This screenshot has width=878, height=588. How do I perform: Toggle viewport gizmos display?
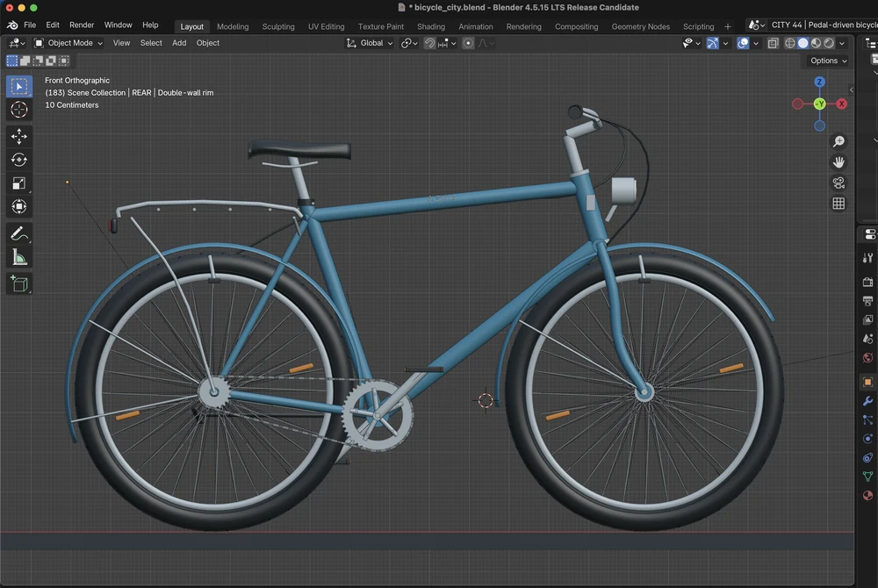(712, 43)
